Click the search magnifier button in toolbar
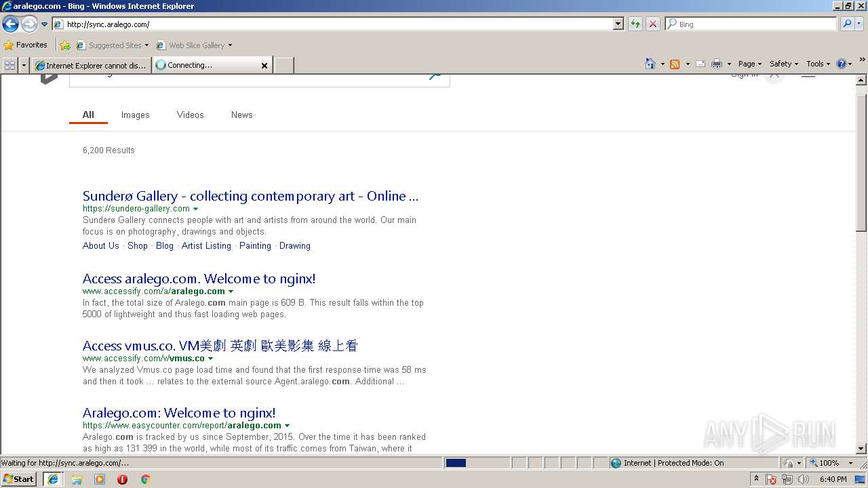 pyautogui.click(x=847, y=24)
